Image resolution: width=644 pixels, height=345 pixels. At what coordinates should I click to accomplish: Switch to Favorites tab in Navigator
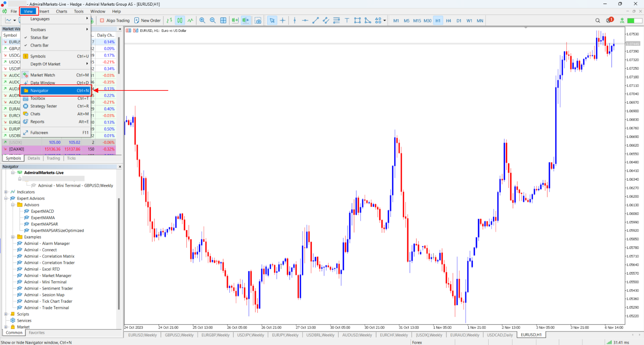tap(37, 333)
